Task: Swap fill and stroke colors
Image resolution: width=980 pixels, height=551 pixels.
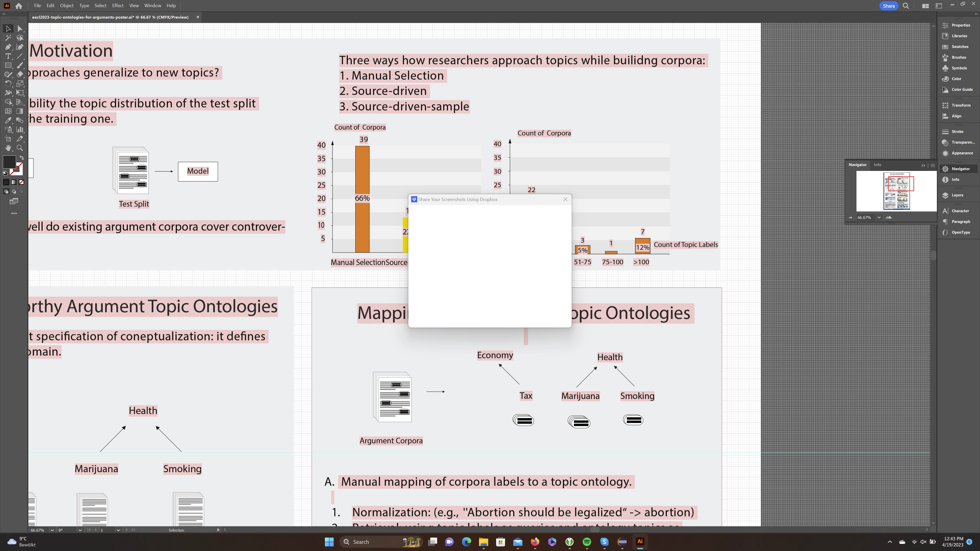Action: [22, 158]
